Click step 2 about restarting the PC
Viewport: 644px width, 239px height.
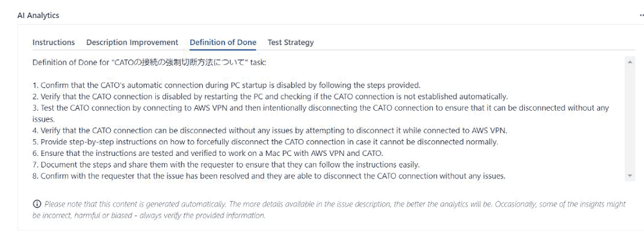tap(270, 97)
